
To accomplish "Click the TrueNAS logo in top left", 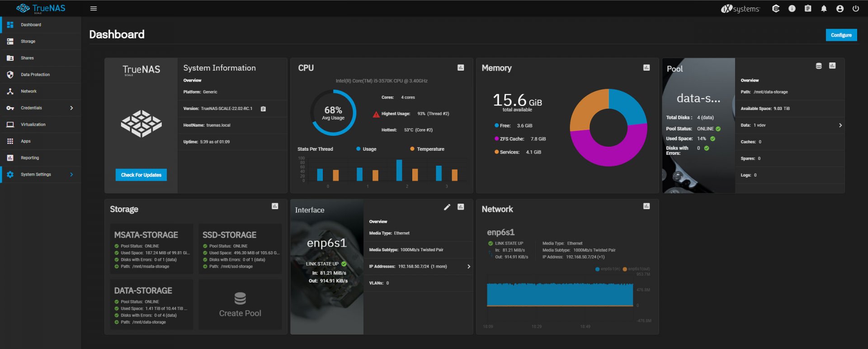I will [x=41, y=8].
